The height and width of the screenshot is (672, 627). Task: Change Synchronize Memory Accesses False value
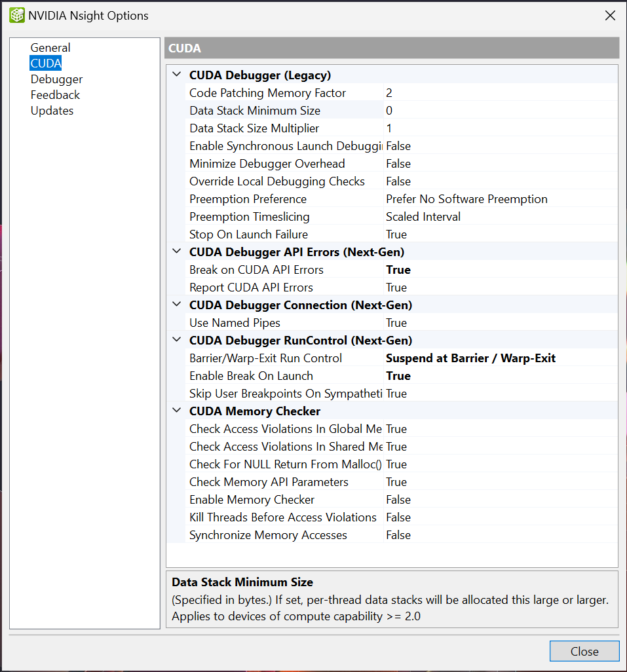click(500, 535)
